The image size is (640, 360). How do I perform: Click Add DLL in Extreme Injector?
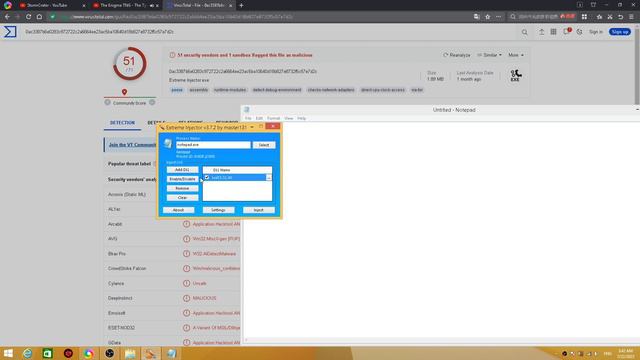182,170
